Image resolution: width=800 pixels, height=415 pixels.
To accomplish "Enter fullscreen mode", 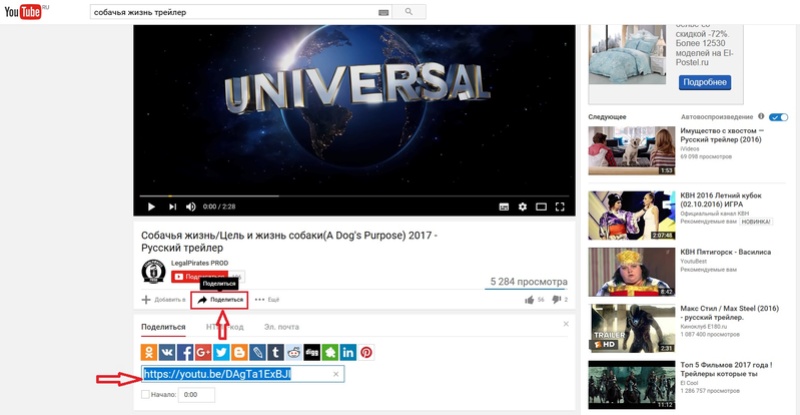I will click(560, 207).
